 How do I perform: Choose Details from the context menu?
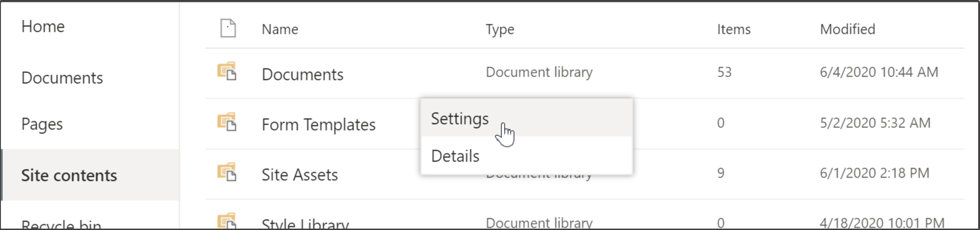coord(455,156)
